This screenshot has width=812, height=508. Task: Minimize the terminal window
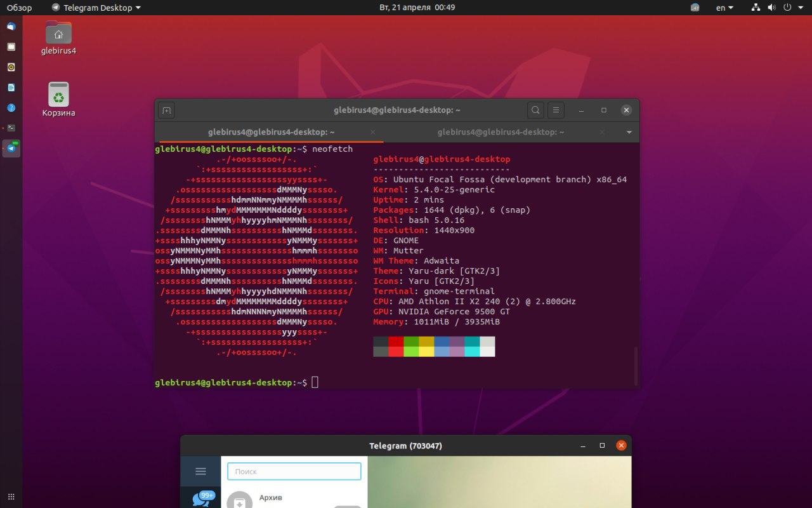point(581,110)
